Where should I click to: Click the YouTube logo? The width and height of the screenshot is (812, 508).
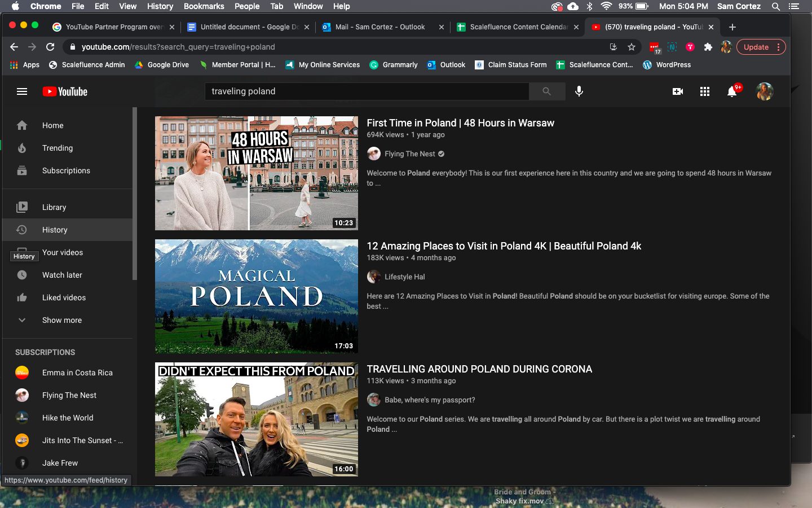click(x=65, y=91)
